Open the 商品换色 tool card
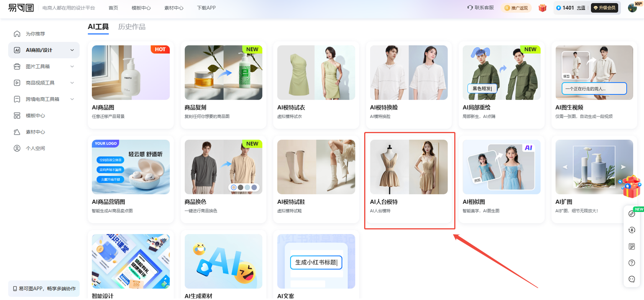The image size is (644, 300). tap(223, 180)
